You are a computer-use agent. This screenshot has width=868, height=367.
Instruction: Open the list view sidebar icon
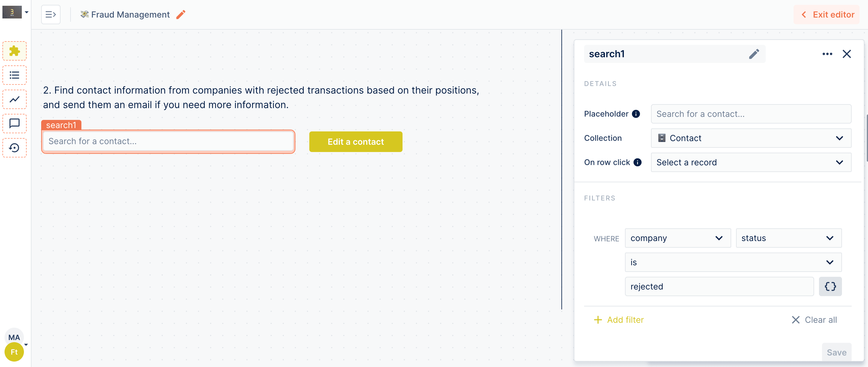click(15, 75)
